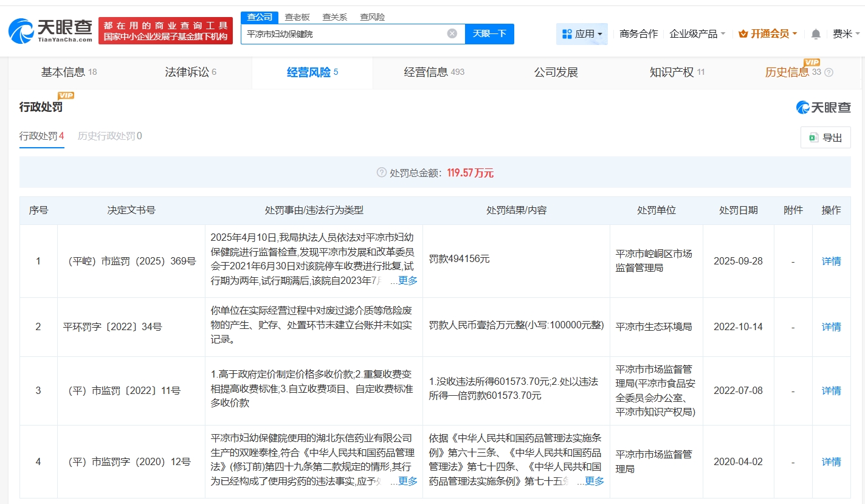The width and height of the screenshot is (865, 504).
Task: Open the 应用 dropdown menu
Action: (x=582, y=34)
